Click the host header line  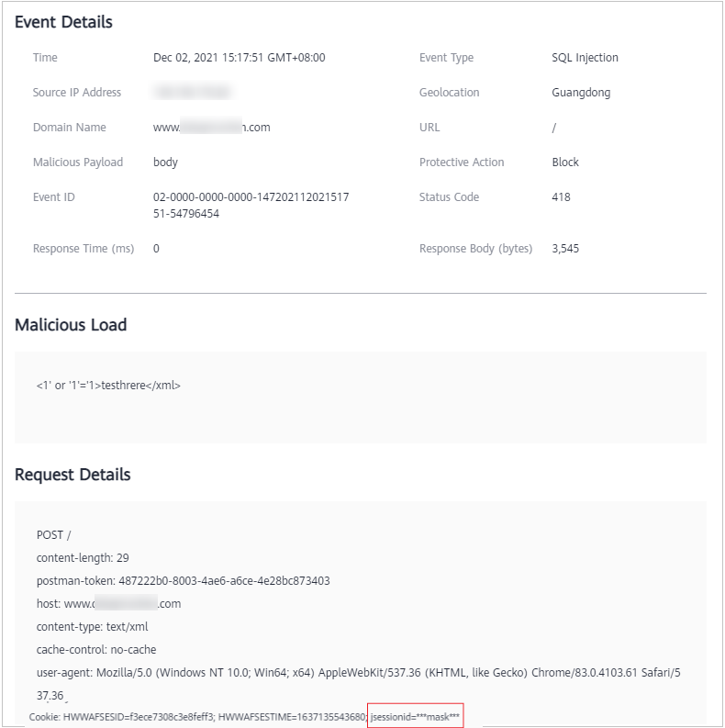pyautogui.click(x=108, y=603)
